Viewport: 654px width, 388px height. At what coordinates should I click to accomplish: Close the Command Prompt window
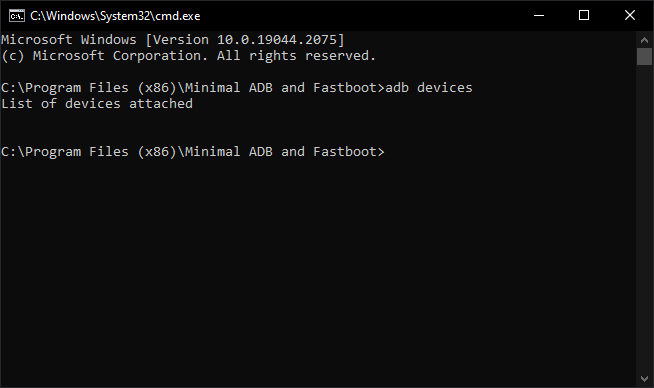[x=630, y=15]
